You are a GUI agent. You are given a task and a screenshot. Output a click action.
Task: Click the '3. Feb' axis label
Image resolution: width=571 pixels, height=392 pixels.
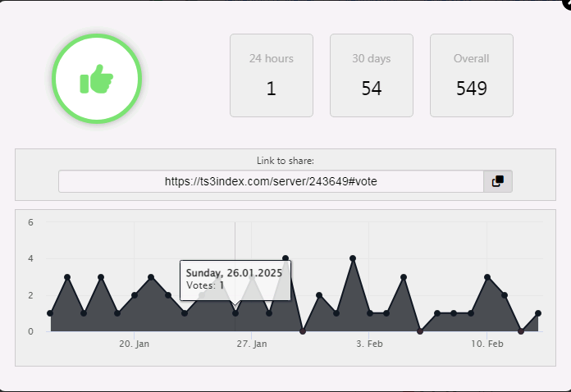(369, 344)
